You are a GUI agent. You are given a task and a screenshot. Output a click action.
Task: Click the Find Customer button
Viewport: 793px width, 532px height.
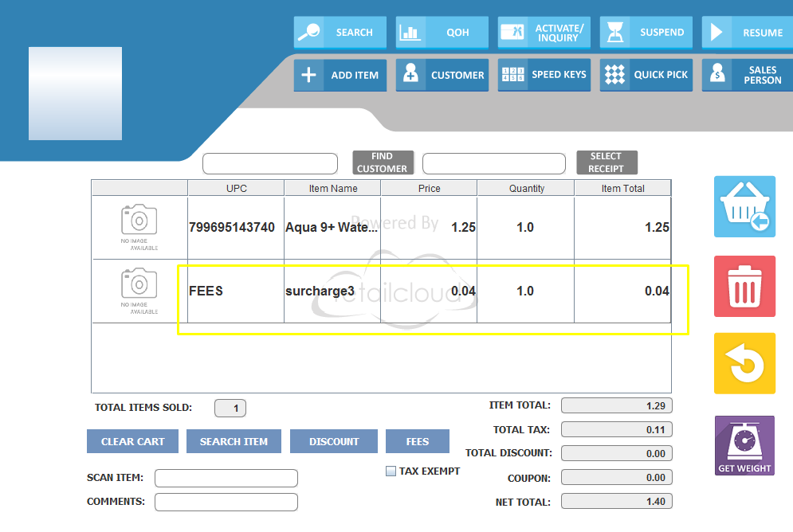[x=382, y=162]
